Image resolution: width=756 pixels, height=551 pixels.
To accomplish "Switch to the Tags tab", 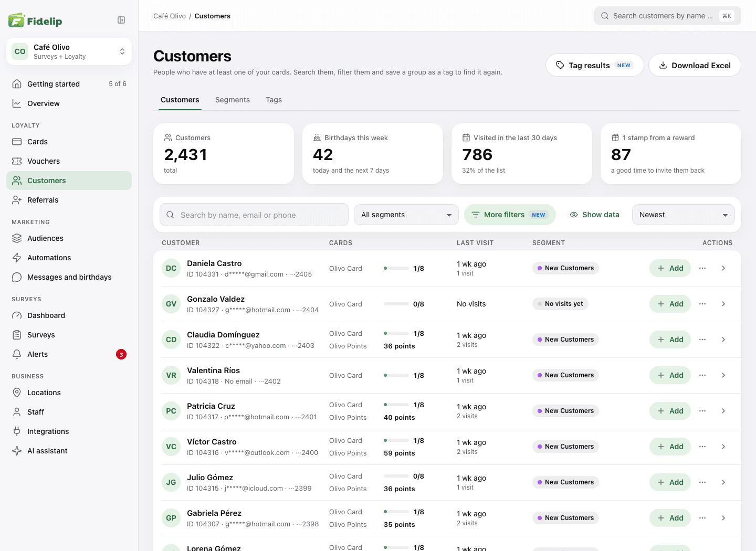I will click(274, 100).
